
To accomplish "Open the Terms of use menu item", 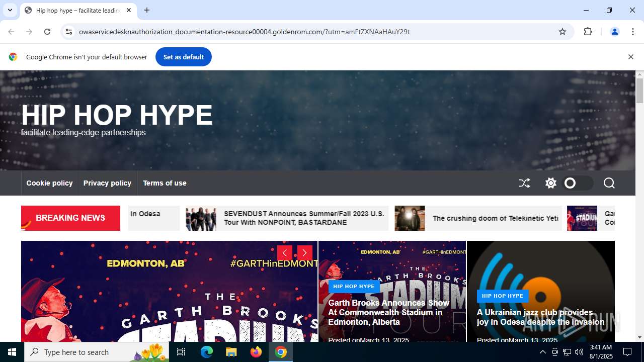I will click(165, 183).
